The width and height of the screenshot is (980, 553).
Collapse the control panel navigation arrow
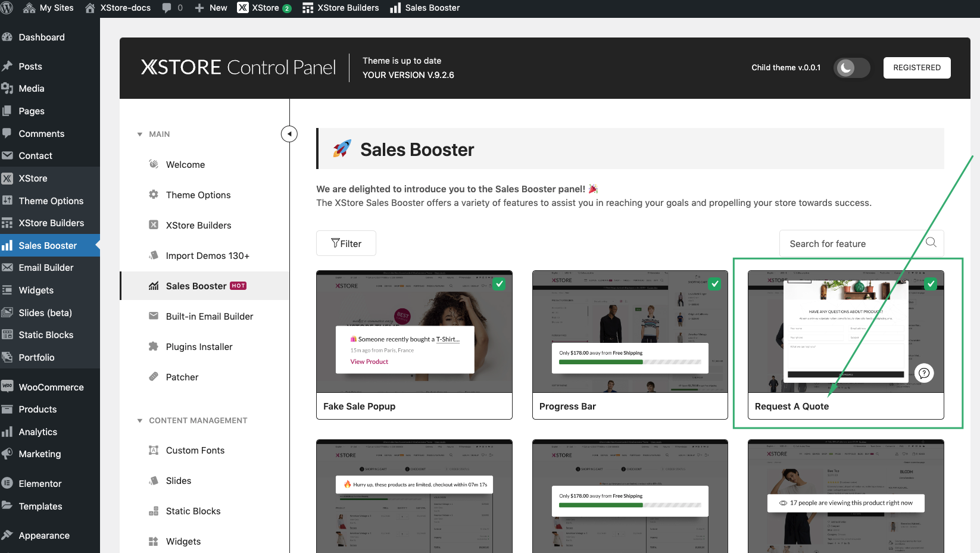[x=289, y=134]
